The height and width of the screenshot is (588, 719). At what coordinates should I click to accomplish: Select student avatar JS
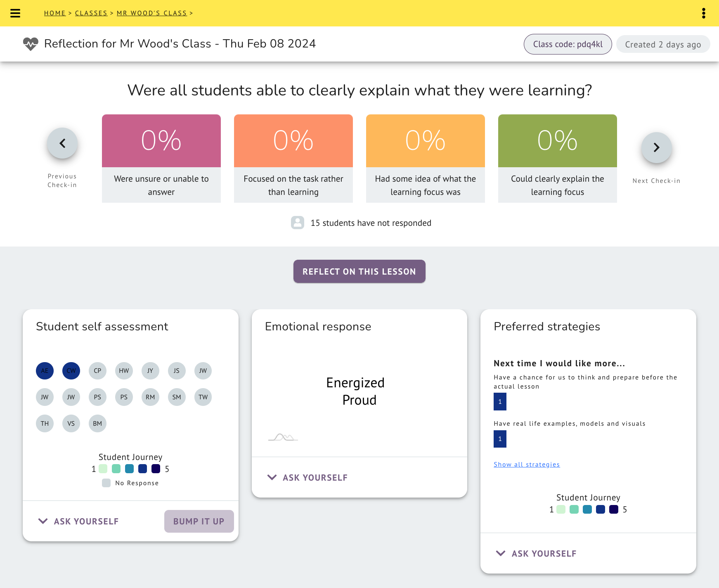coord(177,371)
